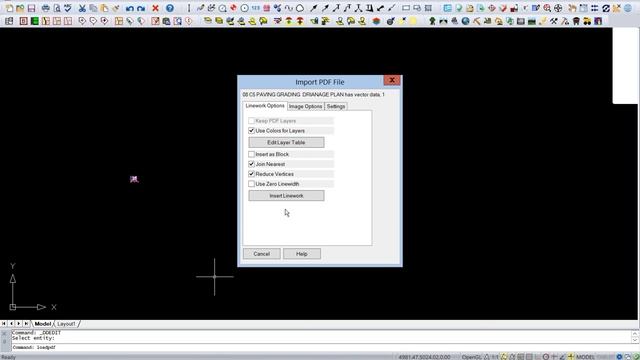Click the polygon tool icon
This screenshot has width=640, height=360.
[x=300, y=8]
